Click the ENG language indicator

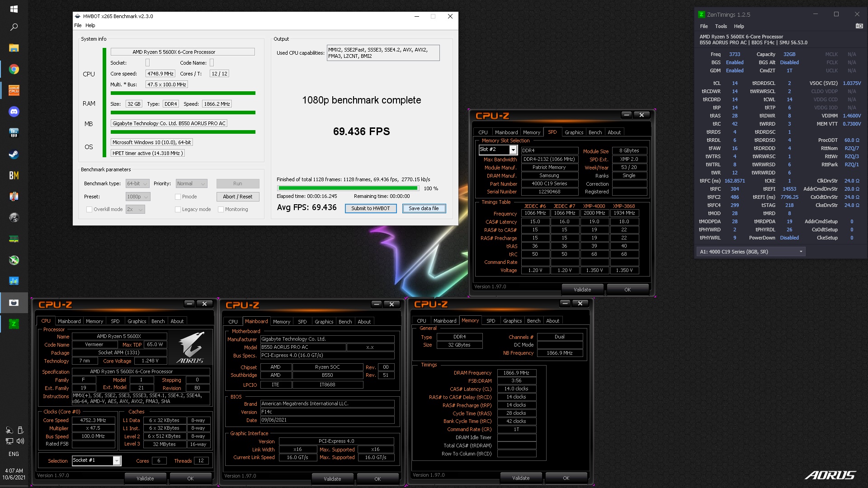pos(14,454)
